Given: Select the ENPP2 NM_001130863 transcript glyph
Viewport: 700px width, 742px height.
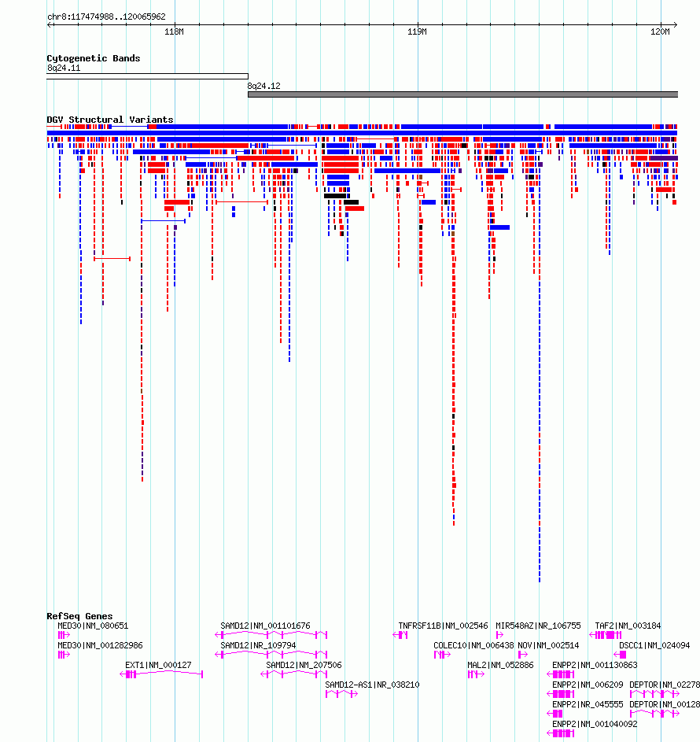Looking at the screenshot, I should pyautogui.click(x=561, y=674).
